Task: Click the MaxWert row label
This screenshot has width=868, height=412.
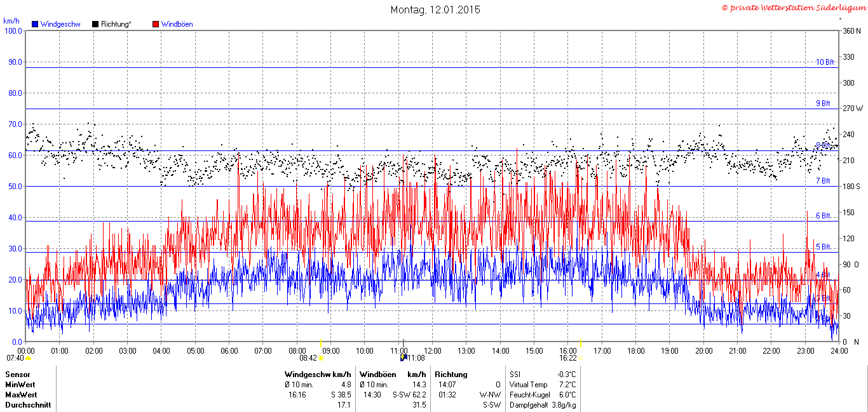Action: coord(20,395)
